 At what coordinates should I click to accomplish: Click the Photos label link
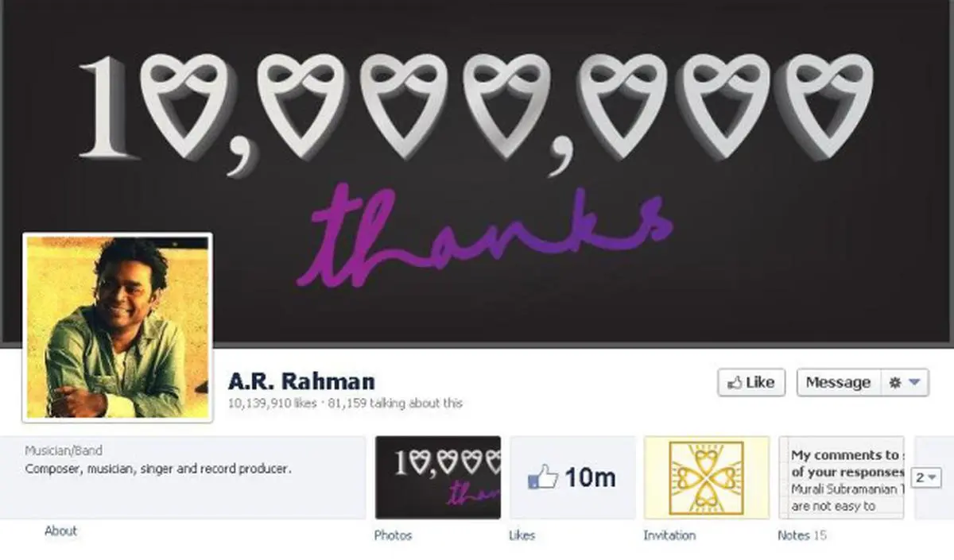pos(393,535)
